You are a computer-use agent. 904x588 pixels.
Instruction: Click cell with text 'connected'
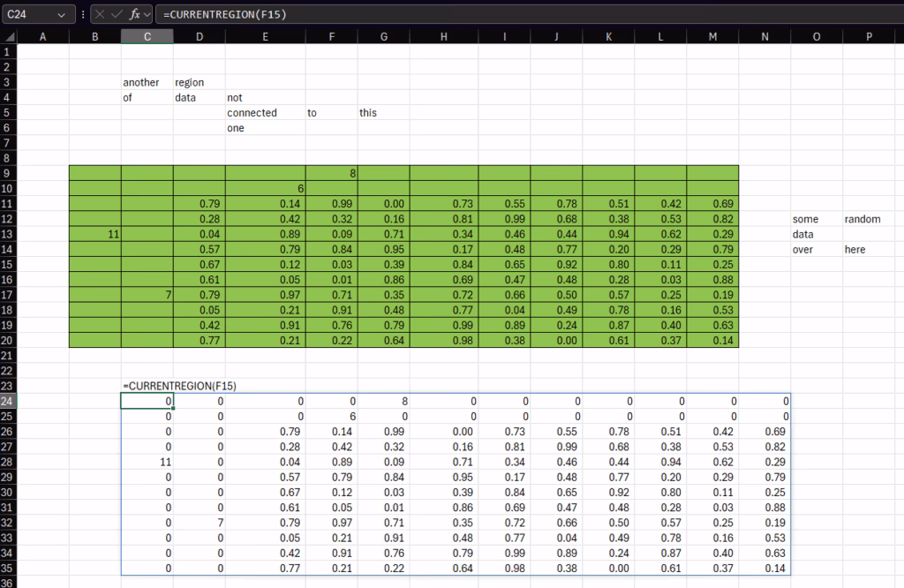[265, 113]
